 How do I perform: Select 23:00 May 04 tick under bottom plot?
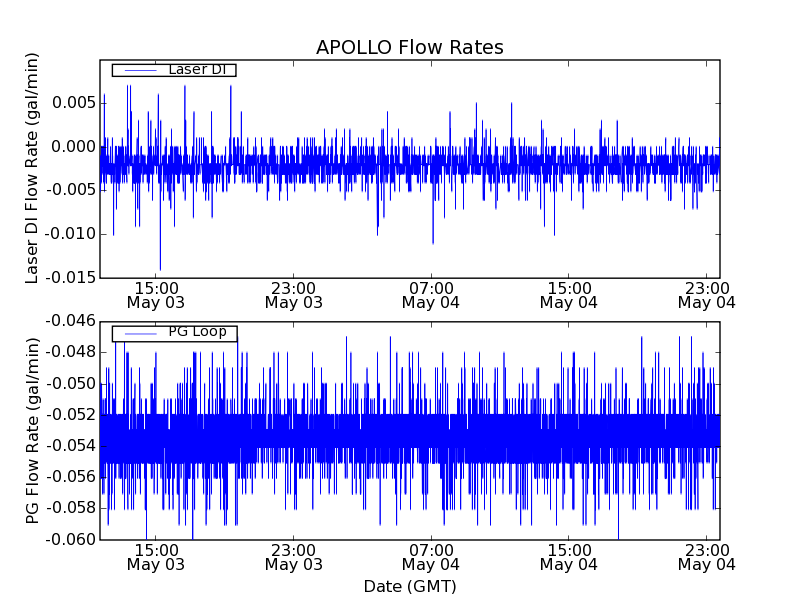[706, 557]
